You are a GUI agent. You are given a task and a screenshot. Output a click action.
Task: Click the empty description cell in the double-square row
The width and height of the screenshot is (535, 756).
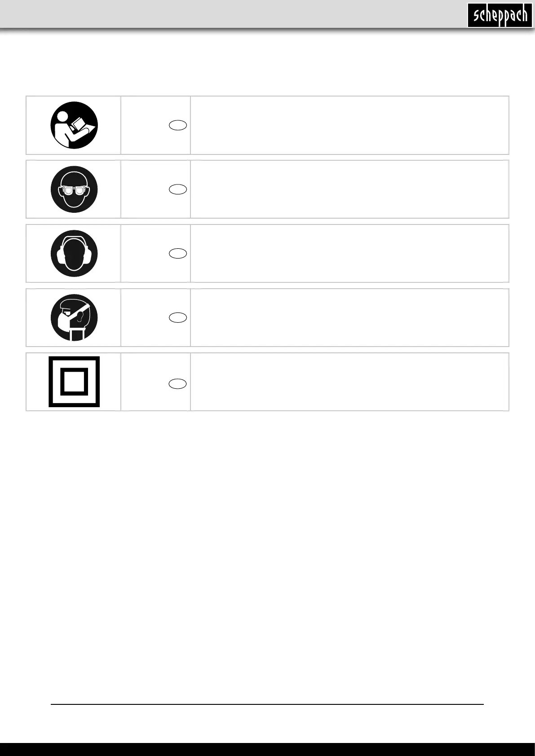(349, 382)
